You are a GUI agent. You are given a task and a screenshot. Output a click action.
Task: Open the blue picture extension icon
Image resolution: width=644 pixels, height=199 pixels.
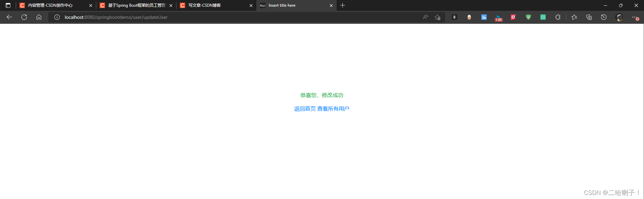coord(484,17)
